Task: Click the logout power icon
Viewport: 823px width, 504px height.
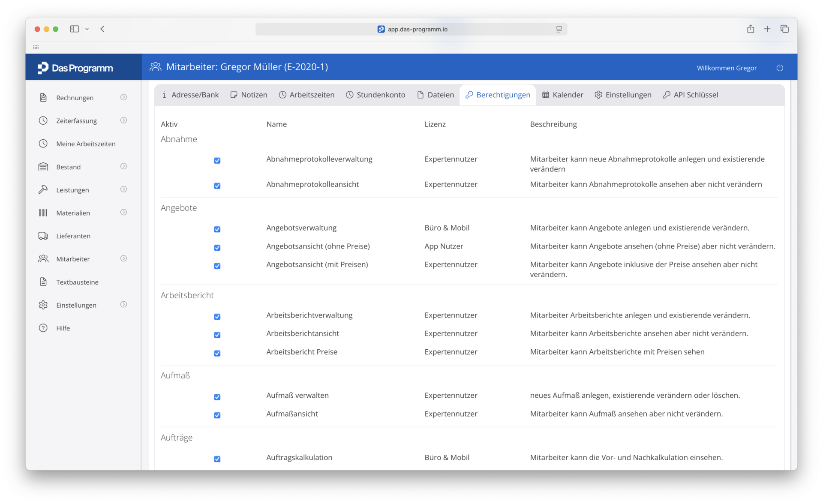Action: tap(780, 68)
